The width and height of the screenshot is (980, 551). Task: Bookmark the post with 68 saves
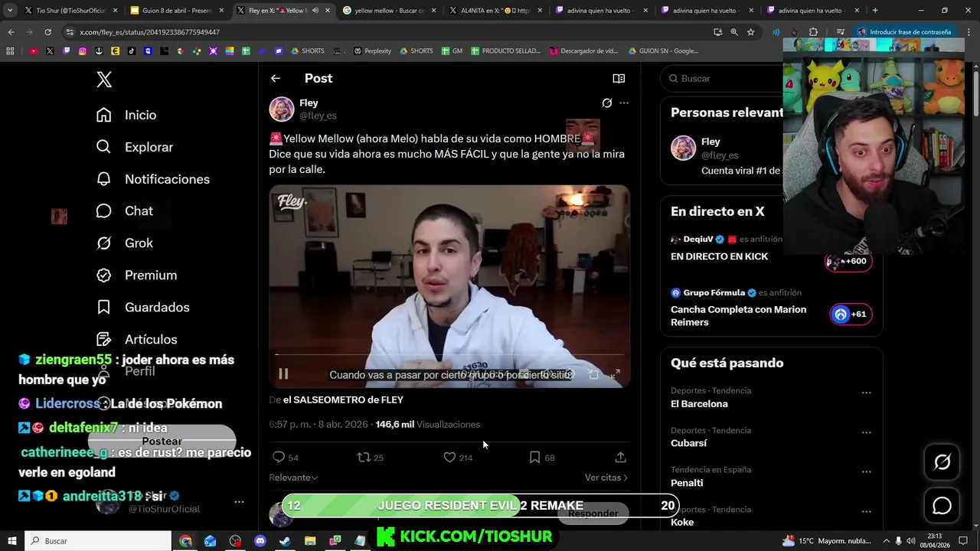[542, 457]
